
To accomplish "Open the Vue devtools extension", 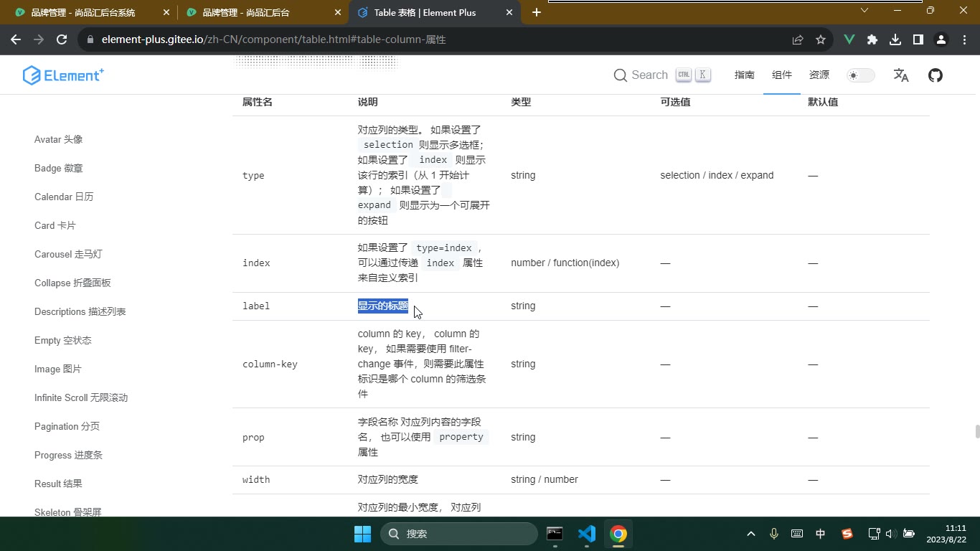I will pos(849,40).
